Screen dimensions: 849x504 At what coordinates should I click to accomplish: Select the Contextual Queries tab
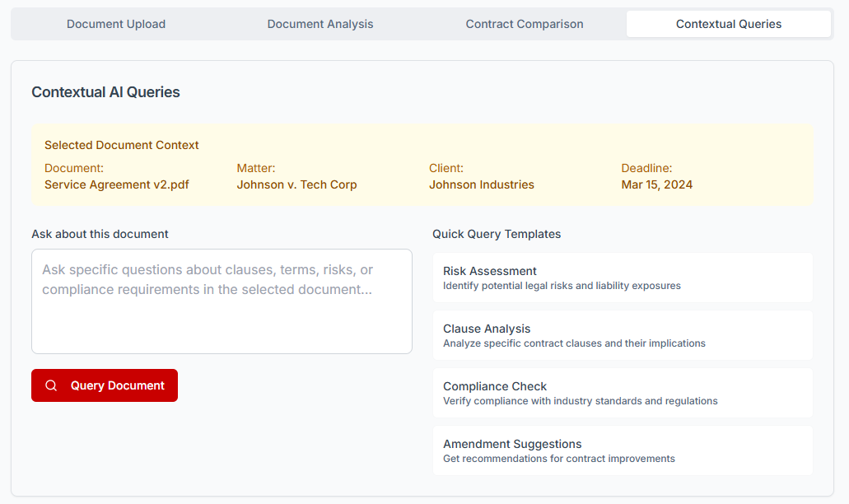click(729, 24)
